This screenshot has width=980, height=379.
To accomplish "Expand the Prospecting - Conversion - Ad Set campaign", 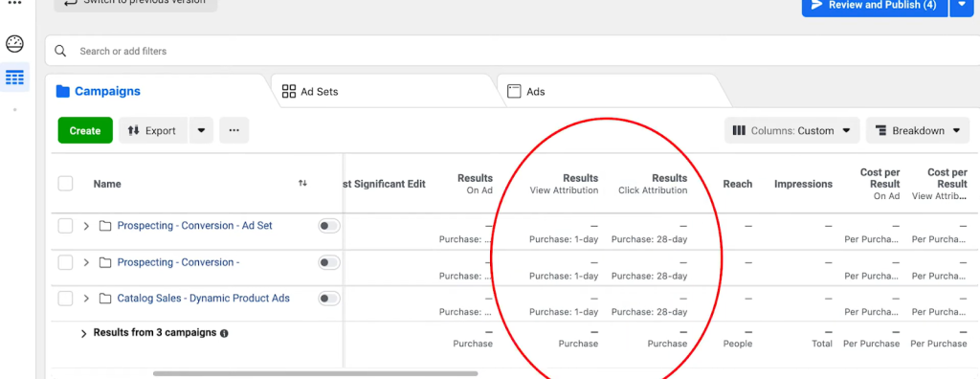I will click(86, 226).
